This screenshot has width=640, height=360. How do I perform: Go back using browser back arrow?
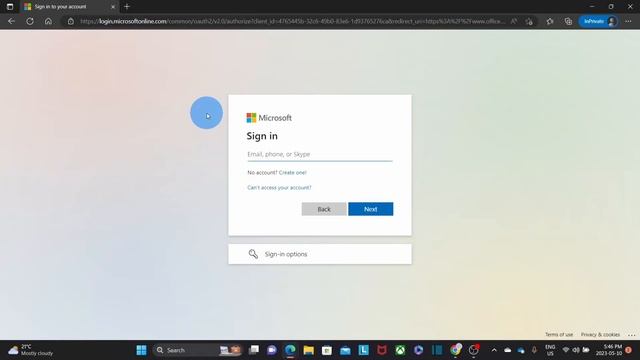click(x=11, y=21)
